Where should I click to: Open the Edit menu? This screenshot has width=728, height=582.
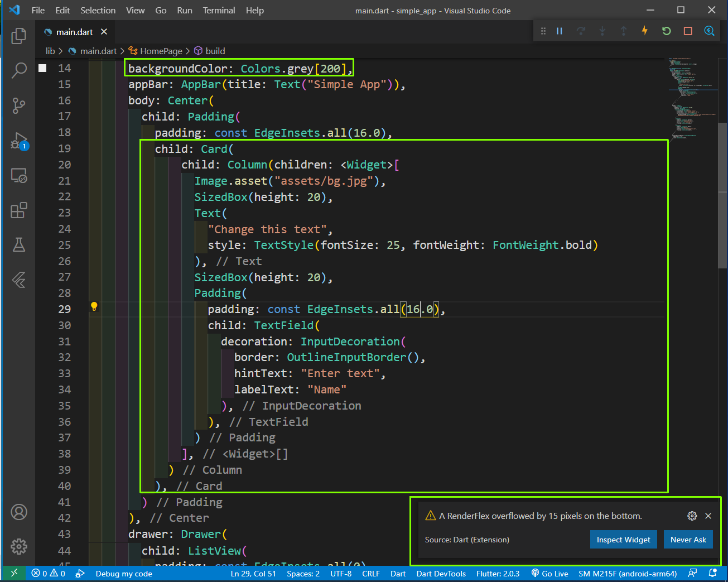[62, 10]
